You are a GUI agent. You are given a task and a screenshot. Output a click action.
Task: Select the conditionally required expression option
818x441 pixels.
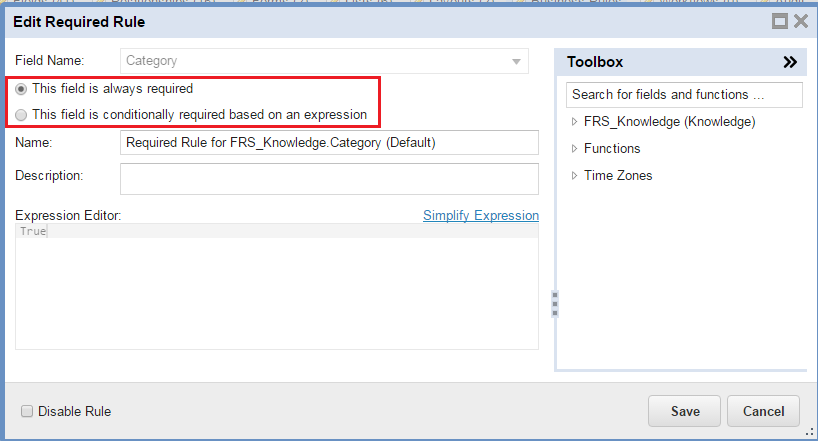[x=22, y=115]
